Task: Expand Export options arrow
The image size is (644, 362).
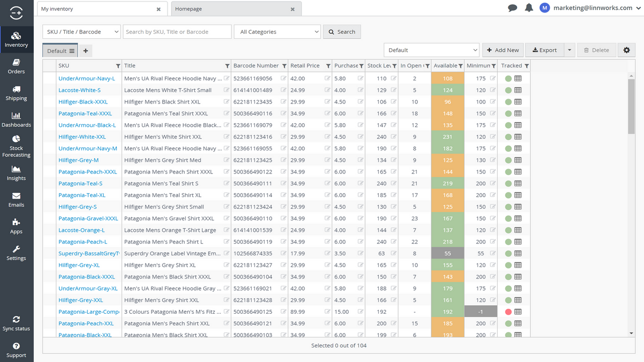Action: point(569,50)
